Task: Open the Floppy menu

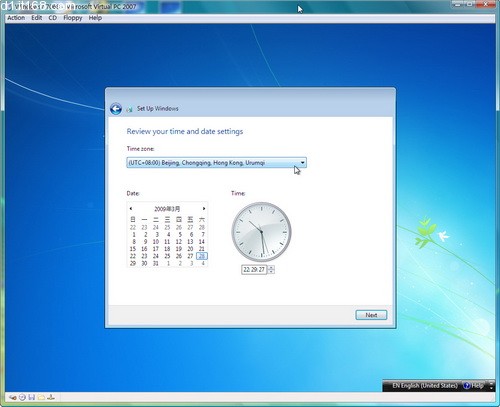Action: (73, 18)
